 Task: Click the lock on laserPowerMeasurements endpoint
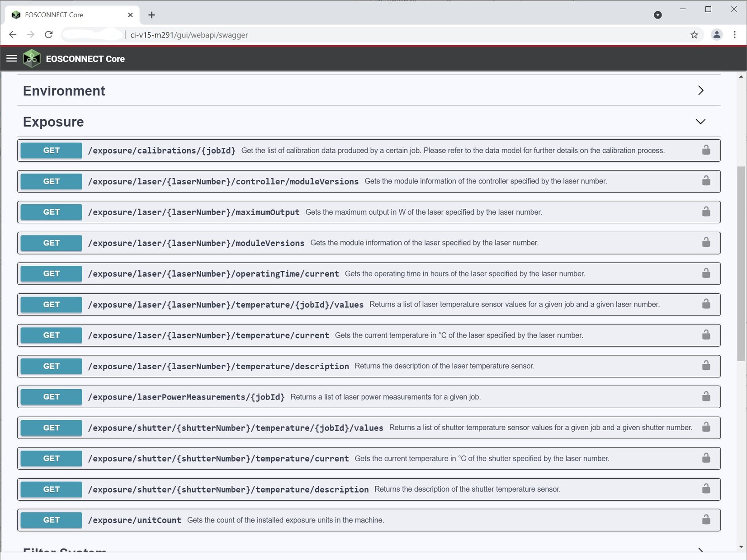tap(706, 397)
